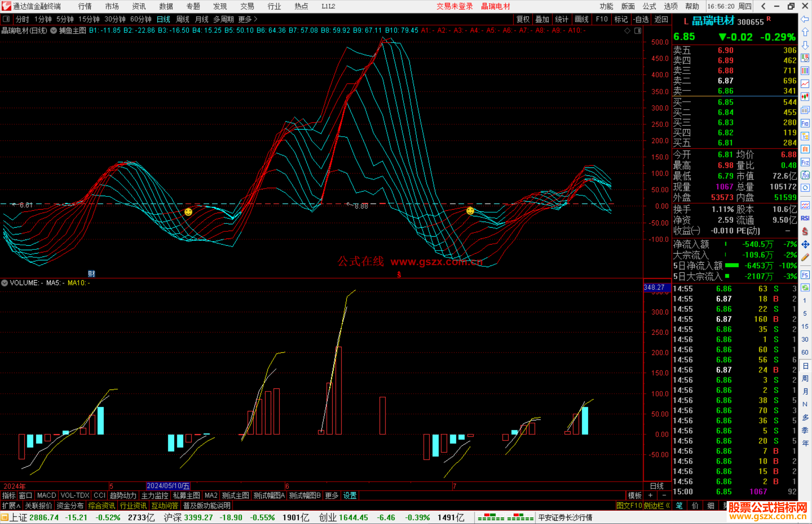812x524 pixels.
Task: Expand the 捕鱼主图 indicator dropdown arrow
Action: tap(53, 31)
